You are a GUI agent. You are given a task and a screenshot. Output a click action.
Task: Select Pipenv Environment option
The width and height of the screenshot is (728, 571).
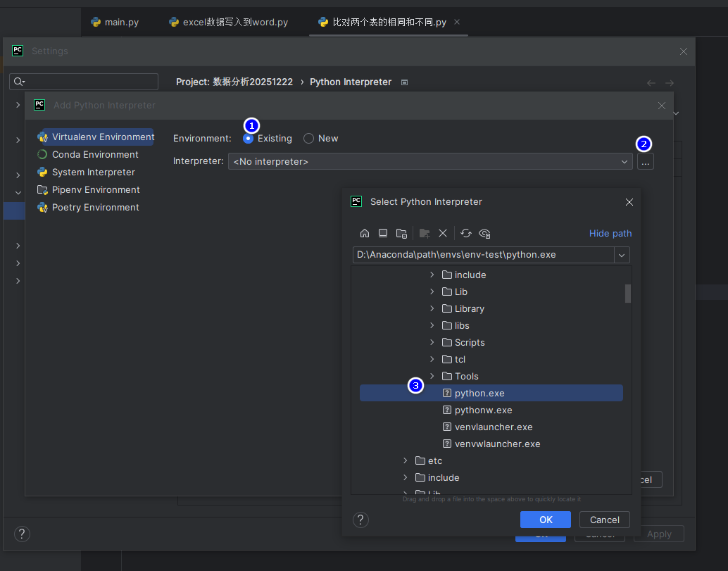[x=89, y=190]
